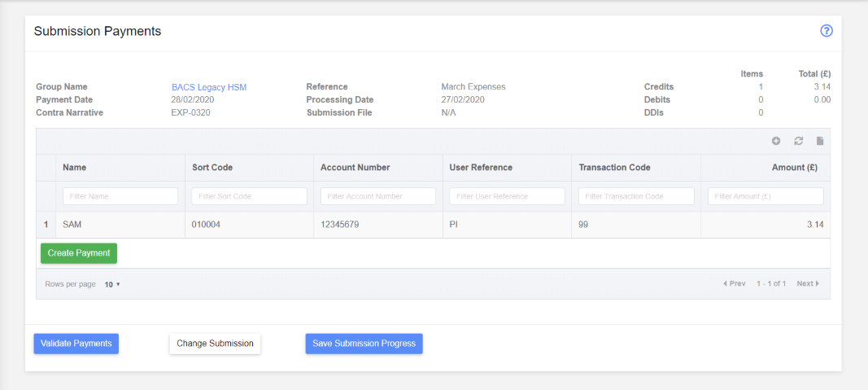This screenshot has width=868, height=390.
Task: Click the export file icon
Action: [x=820, y=142]
